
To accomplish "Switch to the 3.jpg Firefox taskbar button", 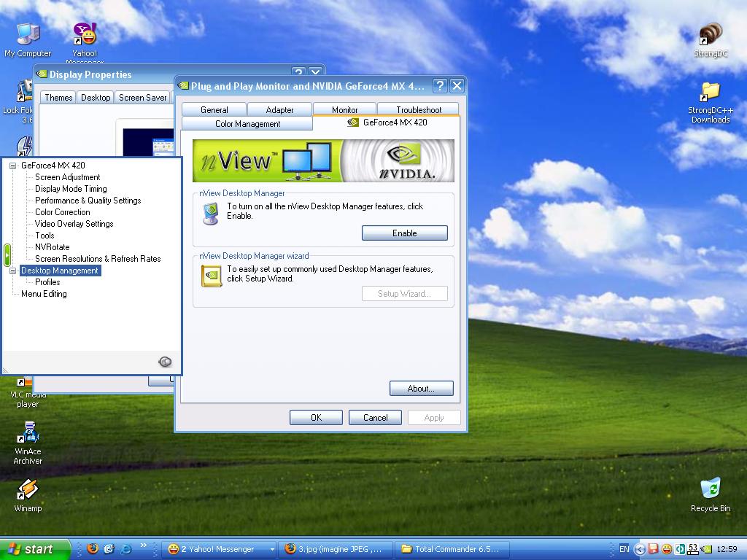I will pyautogui.click(x=336, y=549).
